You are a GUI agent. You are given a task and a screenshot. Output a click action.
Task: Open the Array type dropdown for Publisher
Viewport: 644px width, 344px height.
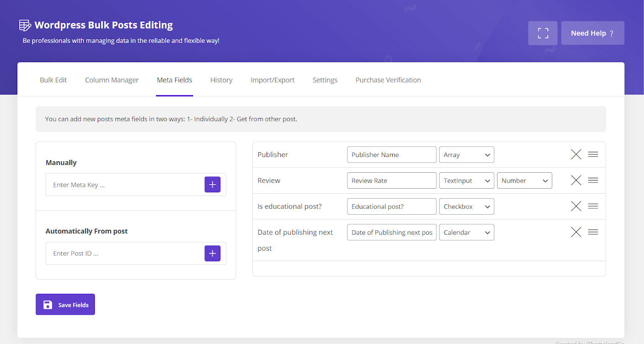click(x=466, y=154)
